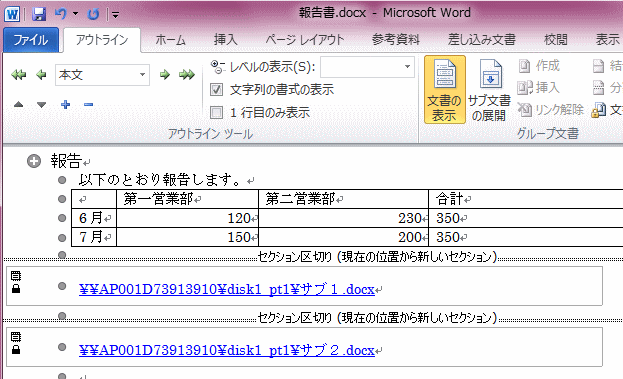Undo the last action
This screenshot has width=623, height=379.
(x=60, y=14)
